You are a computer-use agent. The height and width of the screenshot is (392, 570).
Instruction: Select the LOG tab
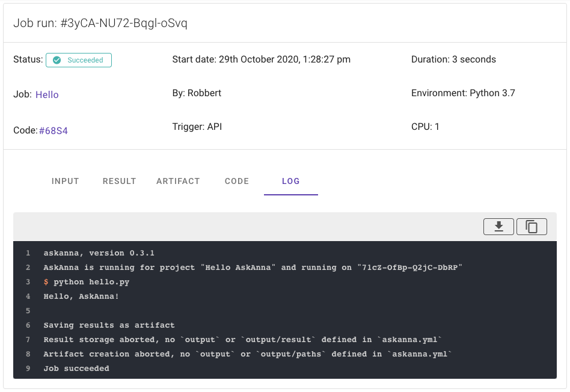point(291,181)
